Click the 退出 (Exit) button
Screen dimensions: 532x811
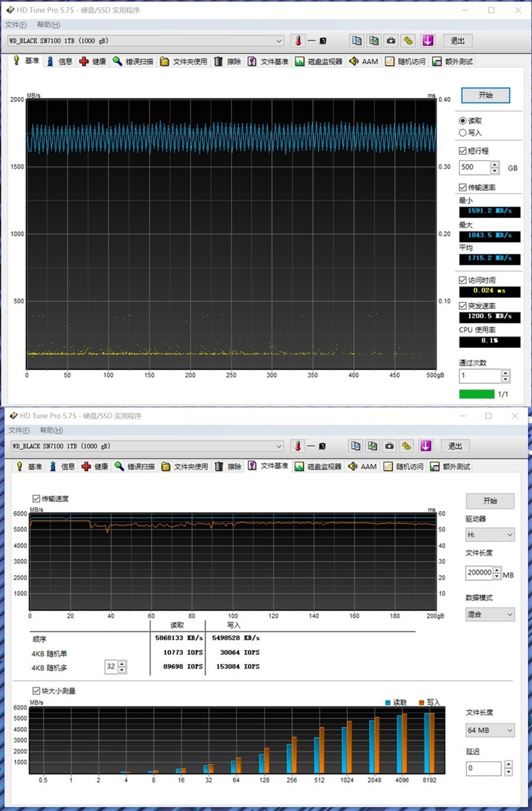pyautogui.click(x=456, y=41)
